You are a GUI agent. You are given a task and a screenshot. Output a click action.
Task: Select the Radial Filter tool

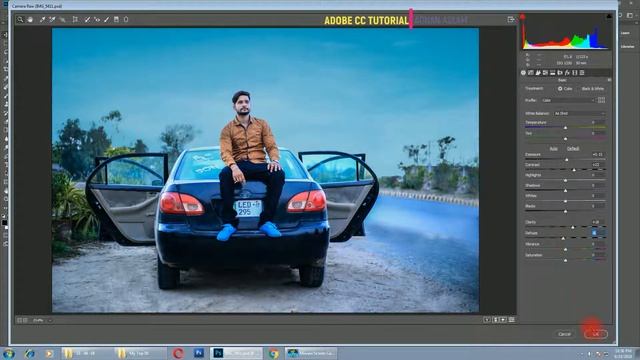(126, 20)
